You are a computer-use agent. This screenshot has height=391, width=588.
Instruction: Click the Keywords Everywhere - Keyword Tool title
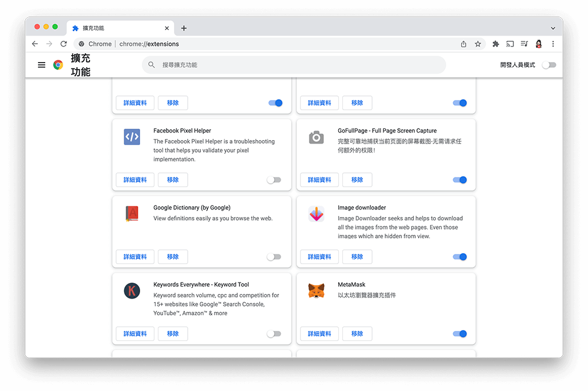point(201,285)
